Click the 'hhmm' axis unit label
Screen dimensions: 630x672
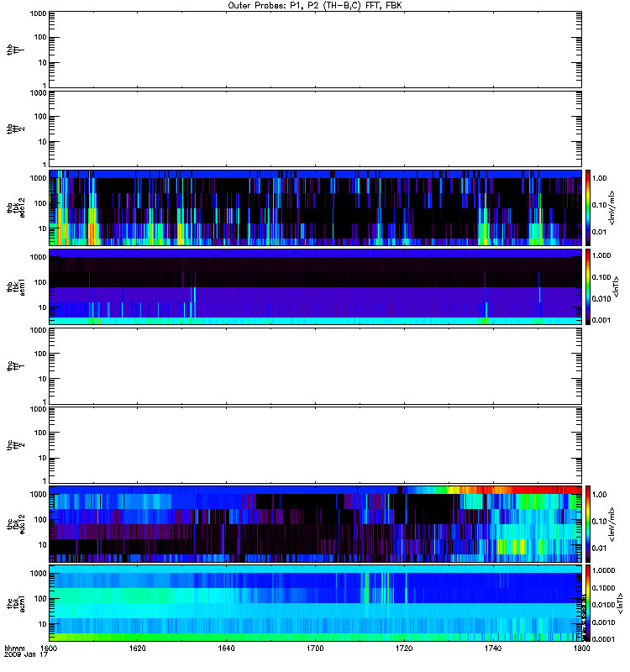14,648
